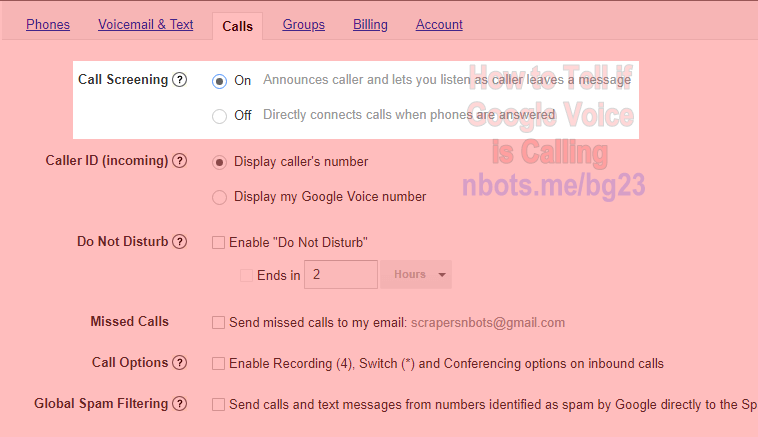Select Call Screening On radio button
The width and height of the screenshot is (758, 437).
click(219, 81)
